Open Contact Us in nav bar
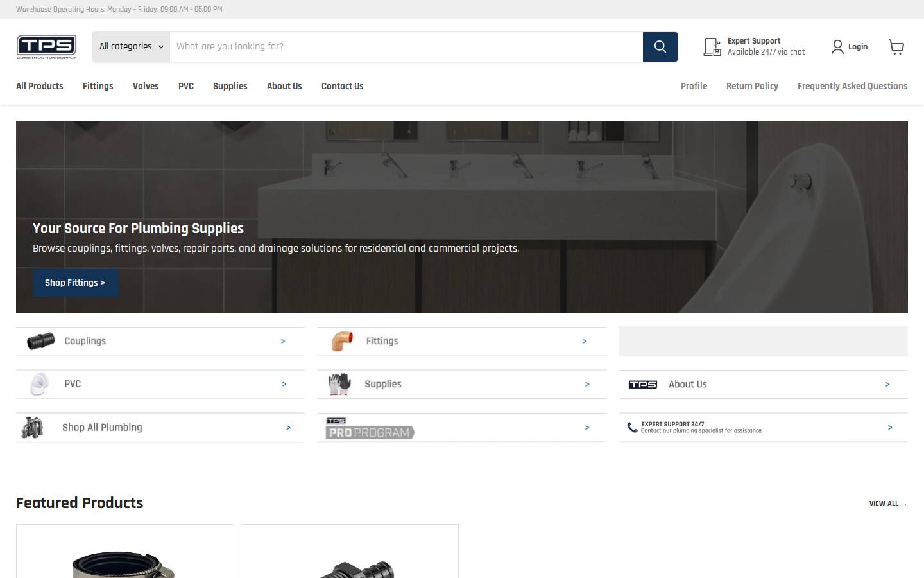 point(343,86)
